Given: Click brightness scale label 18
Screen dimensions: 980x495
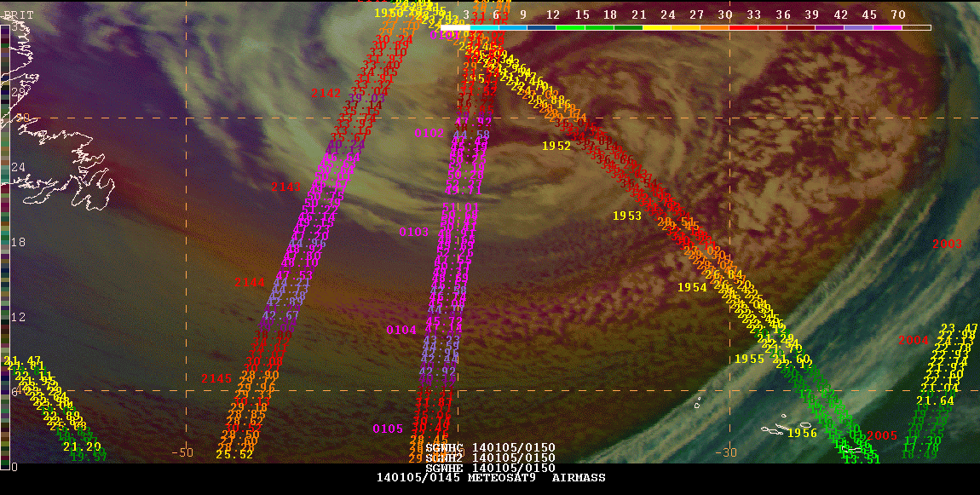Looking at the screenshot, I should click(18, 243).
